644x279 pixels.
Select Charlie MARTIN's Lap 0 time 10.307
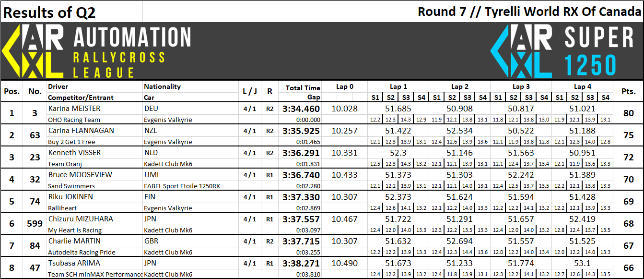click(344, 241)
